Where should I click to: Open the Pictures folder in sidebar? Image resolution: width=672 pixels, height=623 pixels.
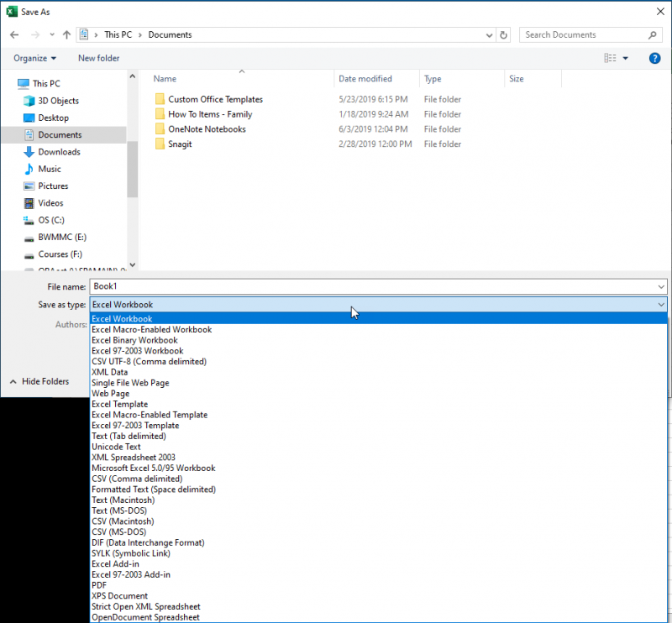[53, 186]
